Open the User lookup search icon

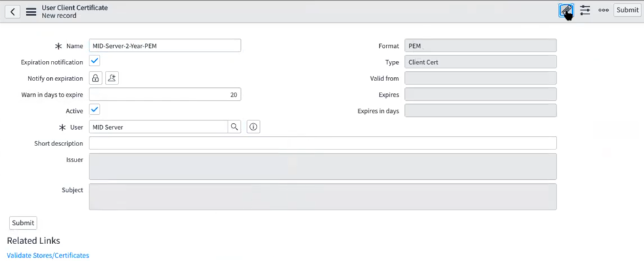[234, 127]
